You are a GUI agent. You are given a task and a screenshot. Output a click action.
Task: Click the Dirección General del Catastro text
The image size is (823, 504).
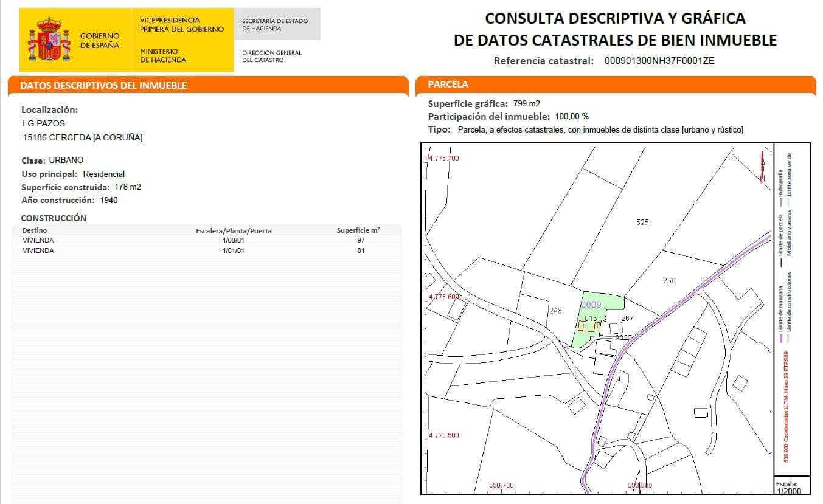tap(272, 56)
